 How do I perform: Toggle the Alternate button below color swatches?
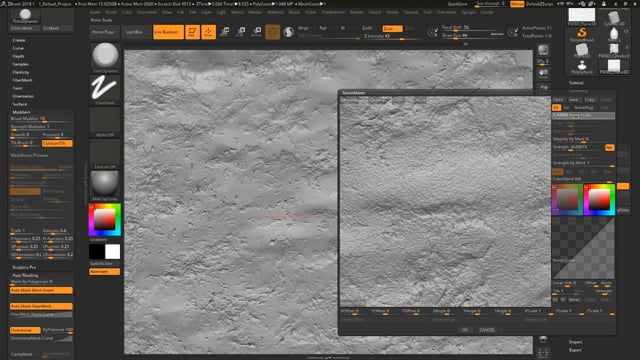pos(104,271)
